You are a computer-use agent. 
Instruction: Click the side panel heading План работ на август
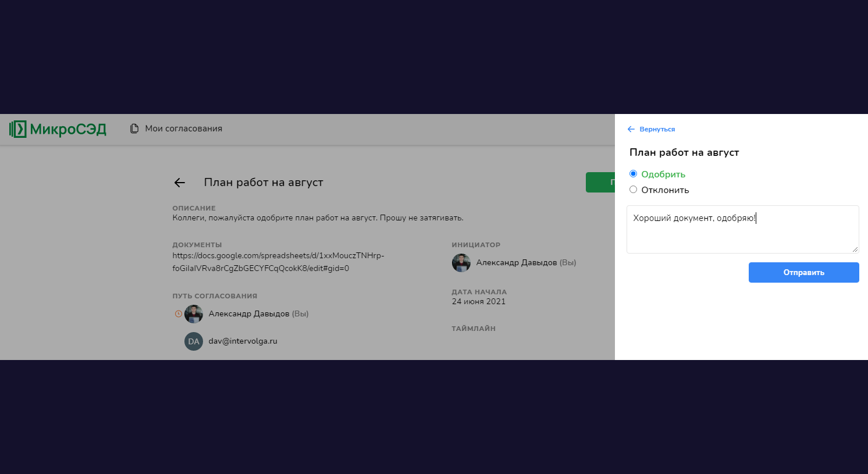[684, 153]
